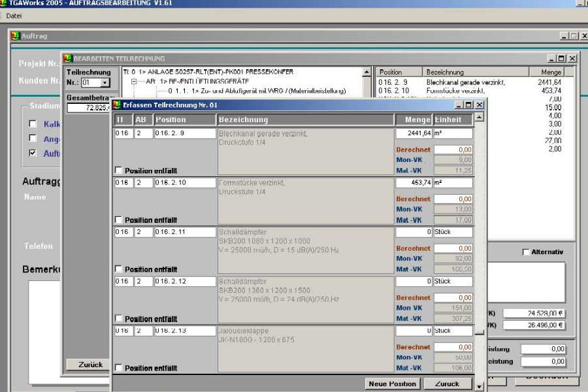Open the Teilrechnung Nr. dropdown

105,83
